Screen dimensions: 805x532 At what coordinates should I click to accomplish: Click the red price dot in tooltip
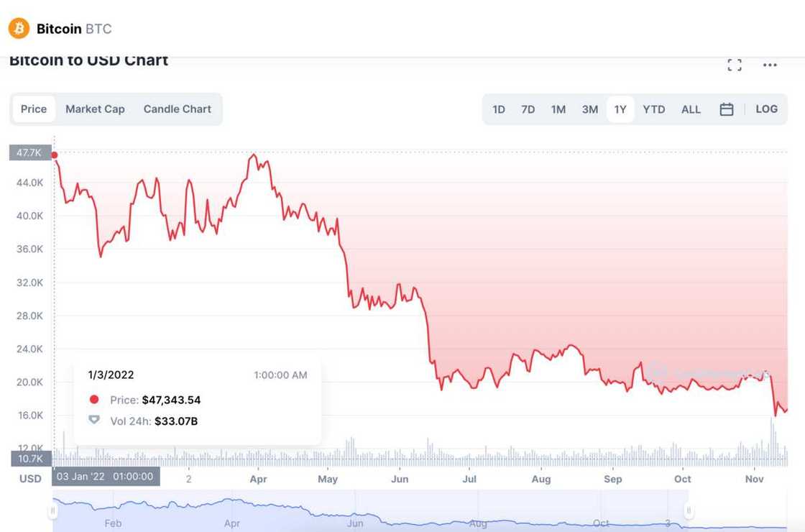click(94, 400)
